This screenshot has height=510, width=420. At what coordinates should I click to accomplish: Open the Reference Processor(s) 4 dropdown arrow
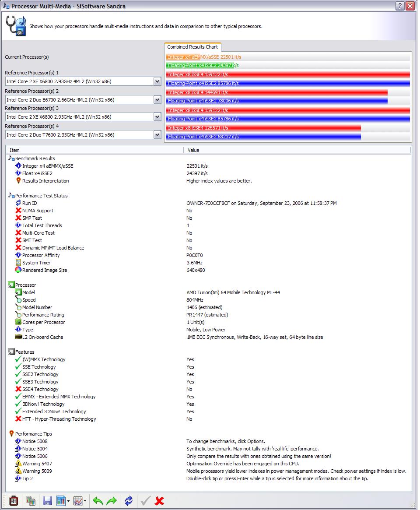(157, 134)
